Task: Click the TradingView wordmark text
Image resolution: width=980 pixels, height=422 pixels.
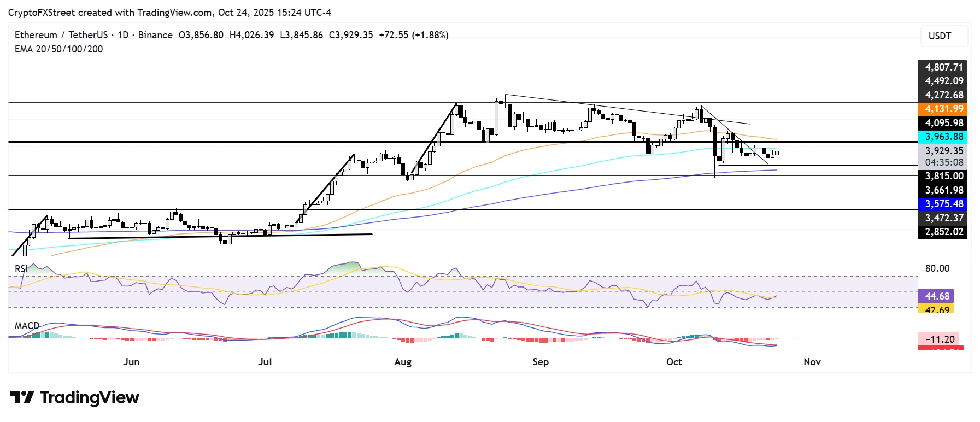Action: pyautogui.click(x=90, y=397)
